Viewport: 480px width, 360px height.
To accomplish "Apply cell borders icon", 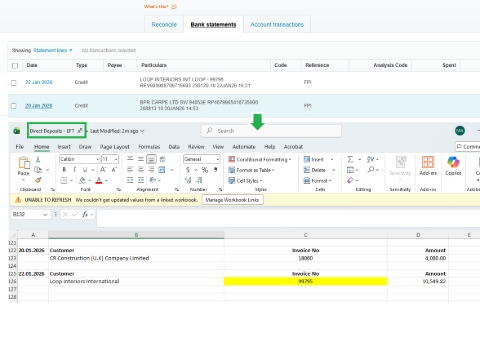I will [63, 180].
